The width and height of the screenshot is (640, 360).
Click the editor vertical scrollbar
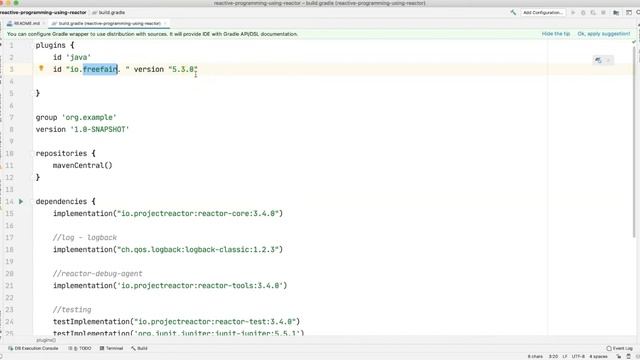tap(634, 141)
